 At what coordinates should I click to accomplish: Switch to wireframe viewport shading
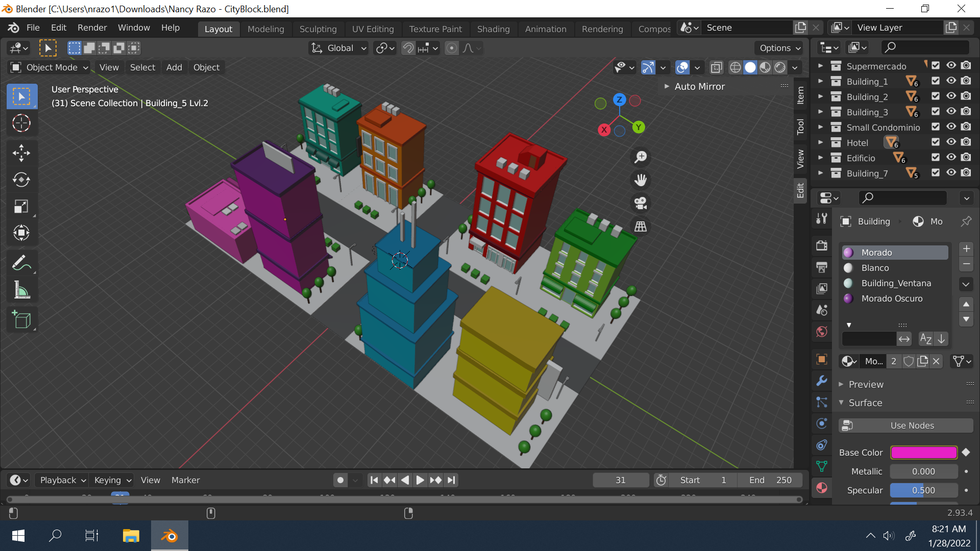tap(735, 67)
